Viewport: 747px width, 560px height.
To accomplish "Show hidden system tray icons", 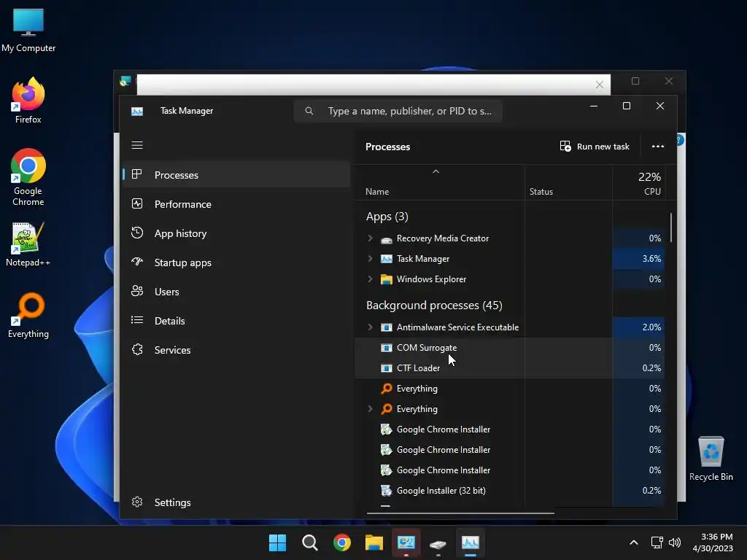I will point(634,542).
